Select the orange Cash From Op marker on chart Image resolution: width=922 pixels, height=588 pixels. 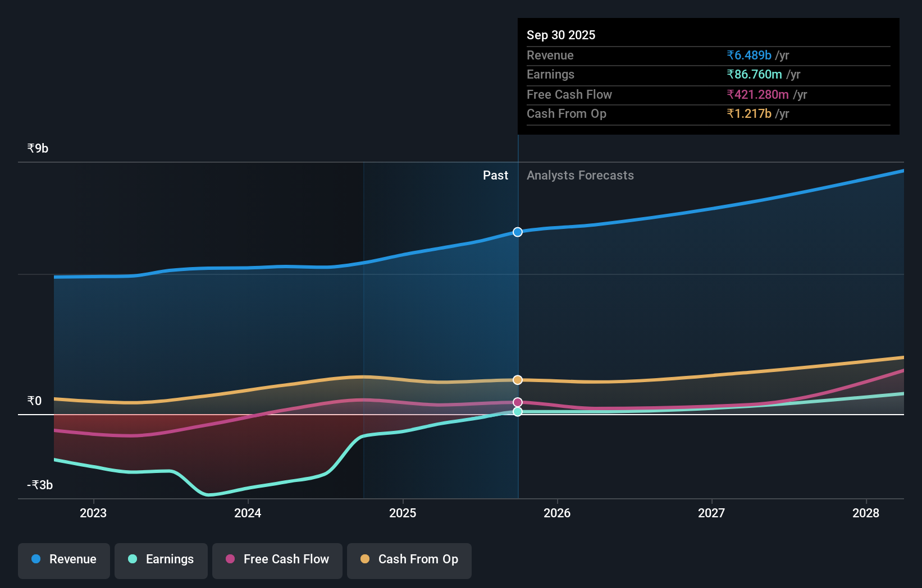[x=517, y=379]
